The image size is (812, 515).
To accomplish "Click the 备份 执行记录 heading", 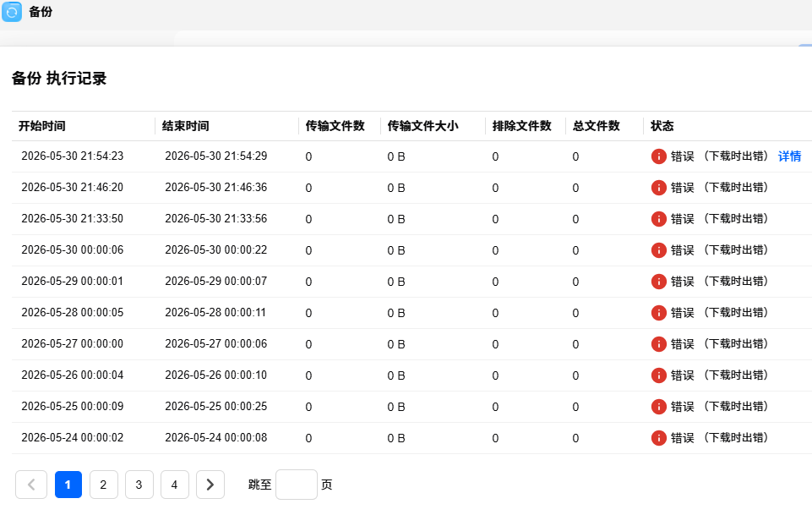I will click(59, 79).
